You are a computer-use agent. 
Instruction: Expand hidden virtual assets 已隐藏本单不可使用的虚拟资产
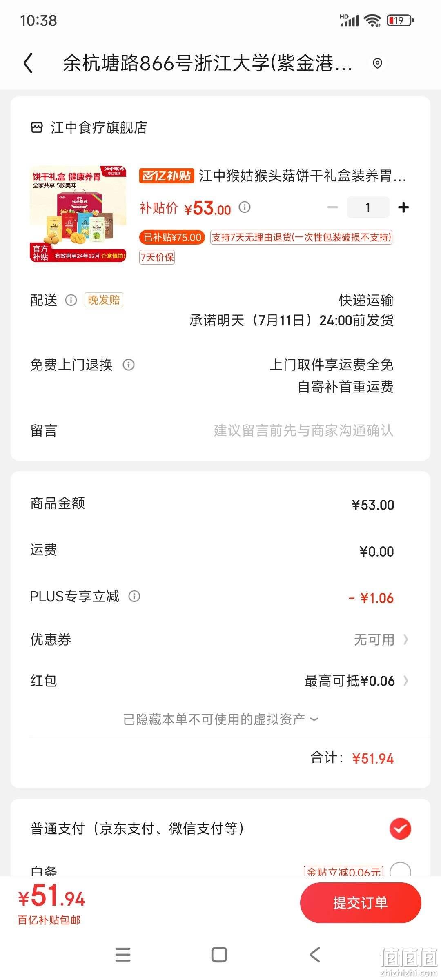pyautogui.click(x=220, y=719)
